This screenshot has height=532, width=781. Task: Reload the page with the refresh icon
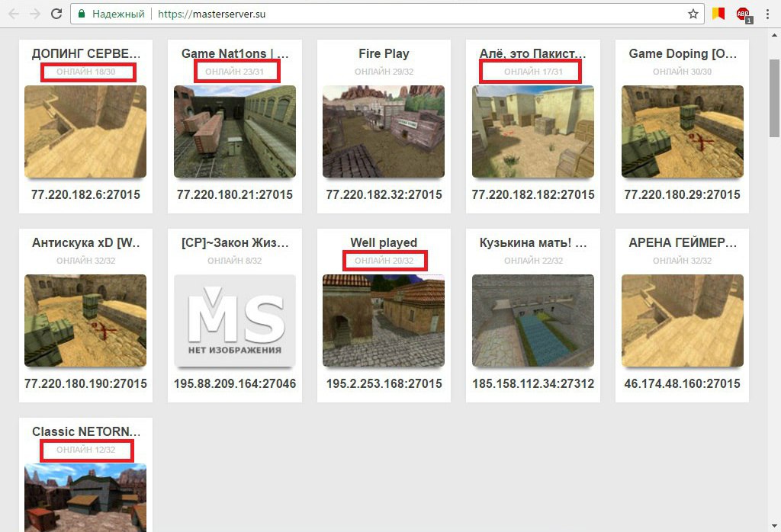pyautogui.click(x=56, y=14)
